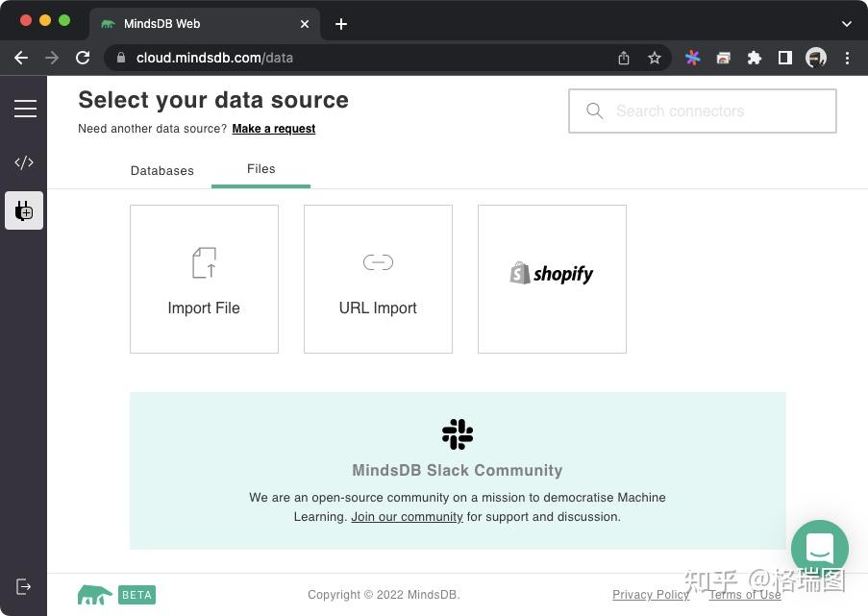Select the URL Import card
Image resolution: width=868 pixels, height=616 pixels.
378,279
